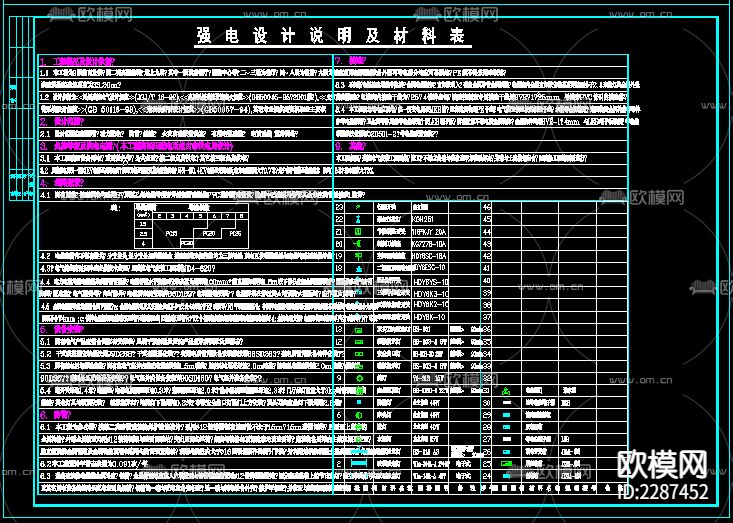Click the magenta section 2 heading
The image size is (733, 523).
[62, 122]
